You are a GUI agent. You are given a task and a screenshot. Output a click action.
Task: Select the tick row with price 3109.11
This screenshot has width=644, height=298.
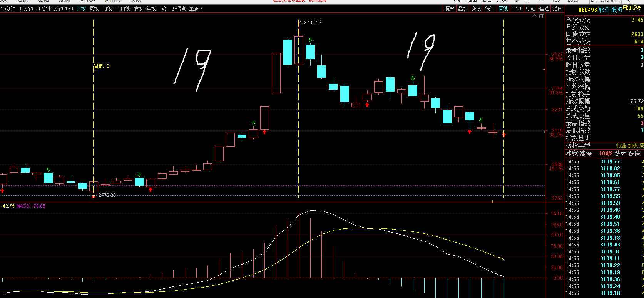click(604, 258)
